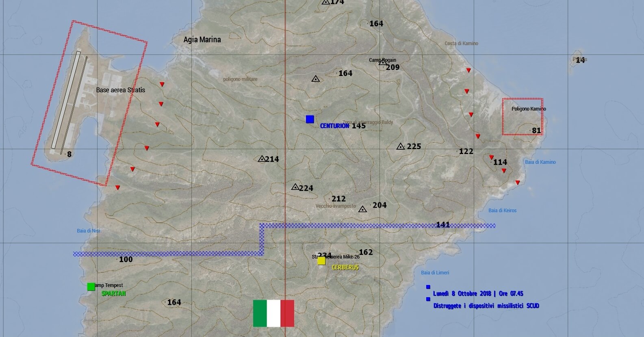Image resolution: width=644 pixels, height=337 pixels.
Task: Click the blue square beside the SCUD objective
Action: (428, 299)
